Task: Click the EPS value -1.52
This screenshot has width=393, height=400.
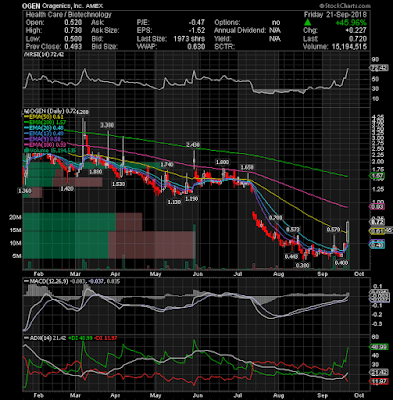Action: [197, 31]
